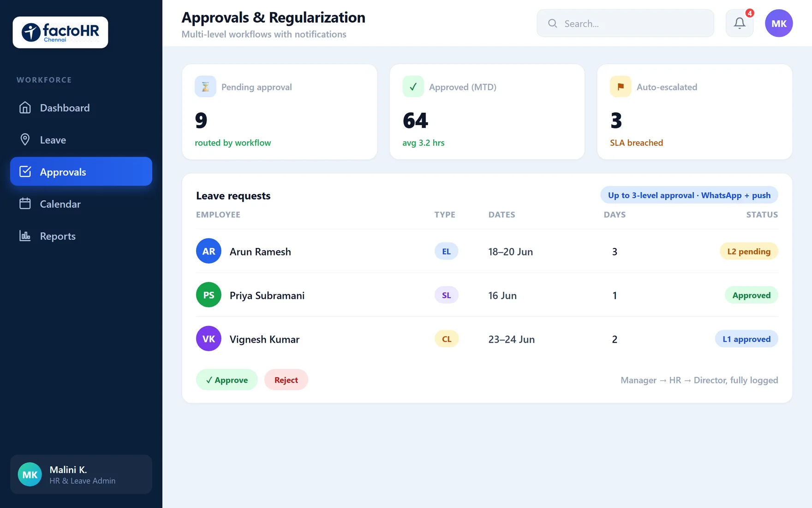Image resolution: width=812 pixels, height=508 pixels.
Task: Approve the leave request
Action: pos(227,380)
